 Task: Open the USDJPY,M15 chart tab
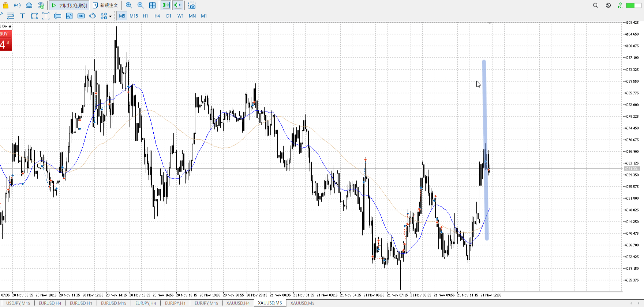(x=18, y=303)
